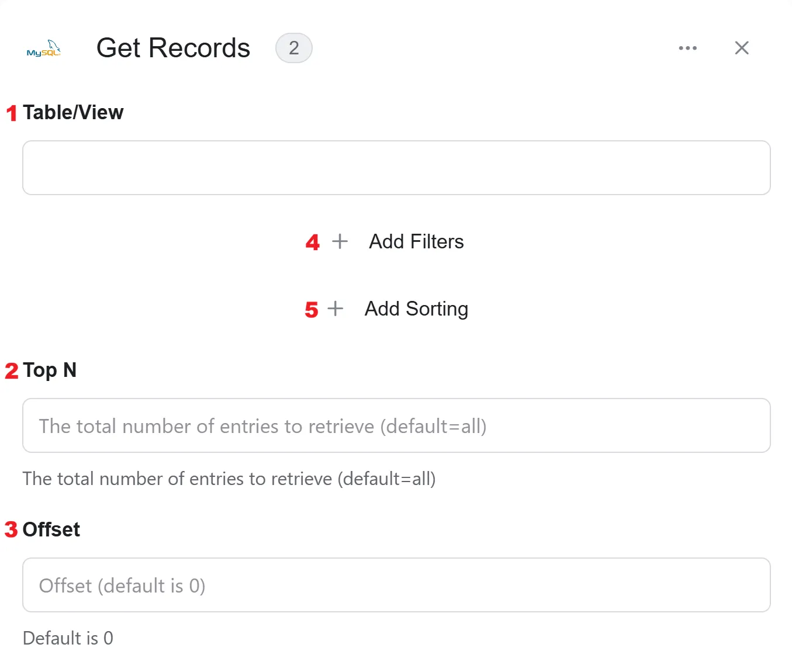Select the Add Sorting text button

coord(416,309)
